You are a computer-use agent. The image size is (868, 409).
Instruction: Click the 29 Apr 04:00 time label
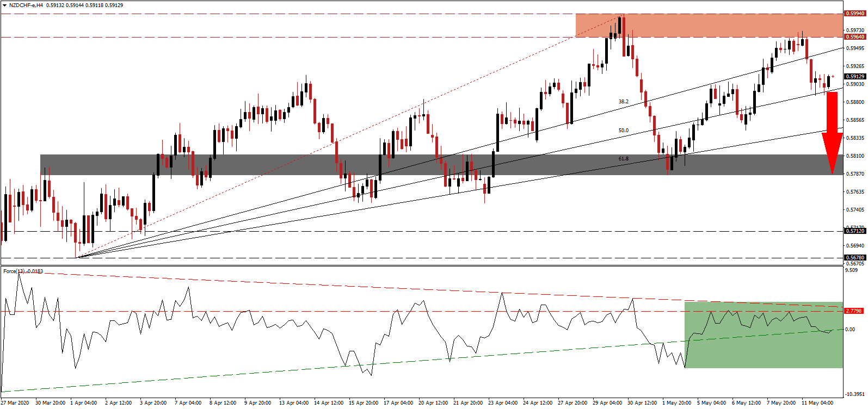[608, 403]
